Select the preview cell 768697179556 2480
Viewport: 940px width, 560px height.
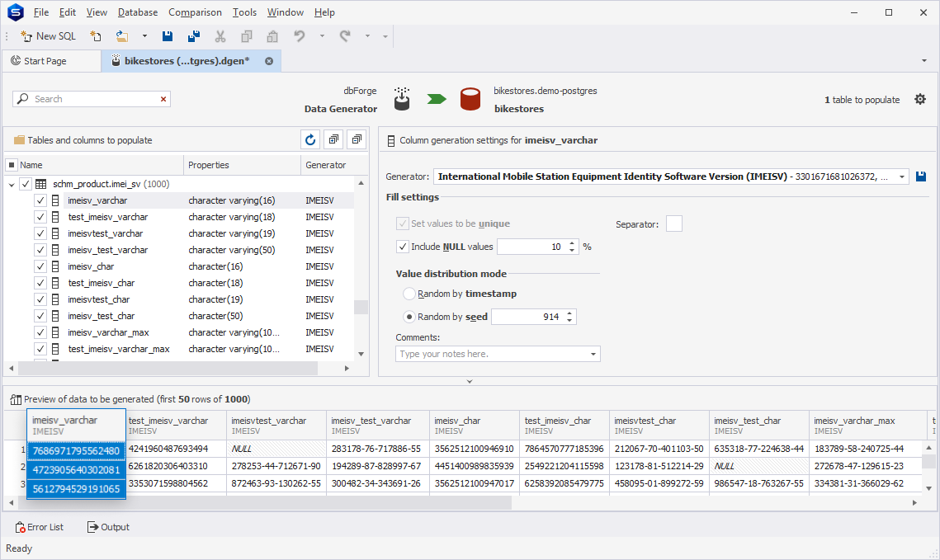pyautogui.click(x=76, y=450)
